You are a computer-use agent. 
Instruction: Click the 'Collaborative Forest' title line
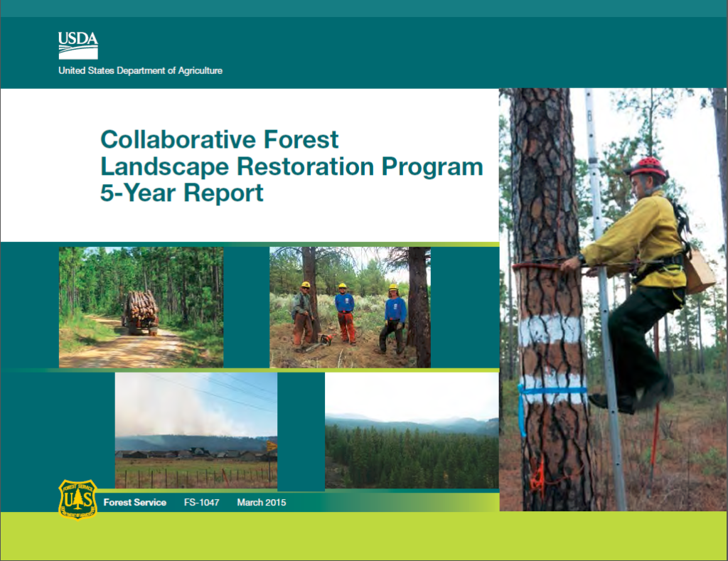click(x=220, y=139)
